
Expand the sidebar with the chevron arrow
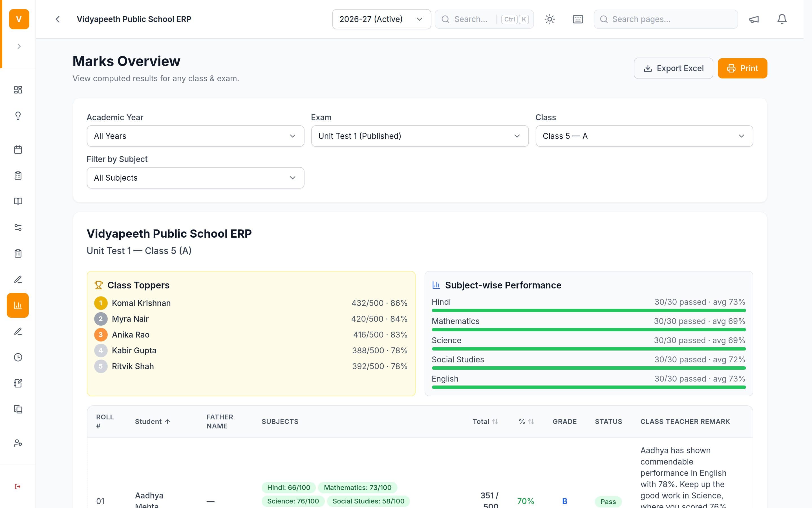coord(19,46)
